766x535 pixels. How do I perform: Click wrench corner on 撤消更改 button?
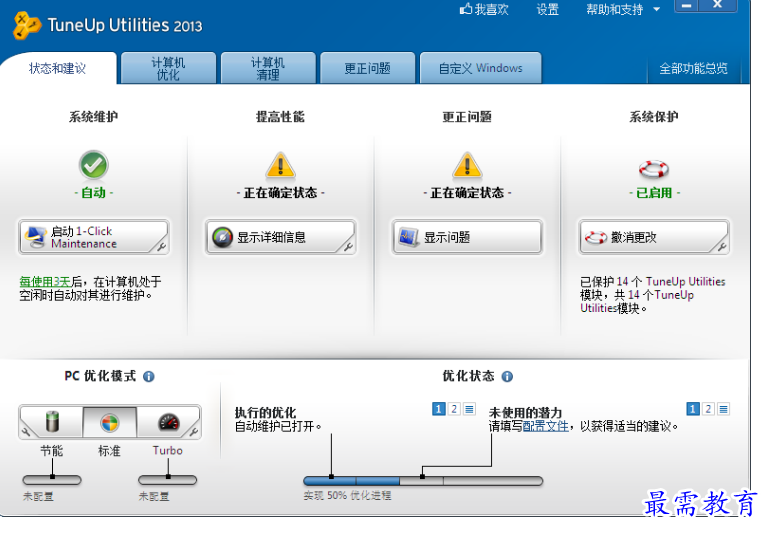click(722, 246)
